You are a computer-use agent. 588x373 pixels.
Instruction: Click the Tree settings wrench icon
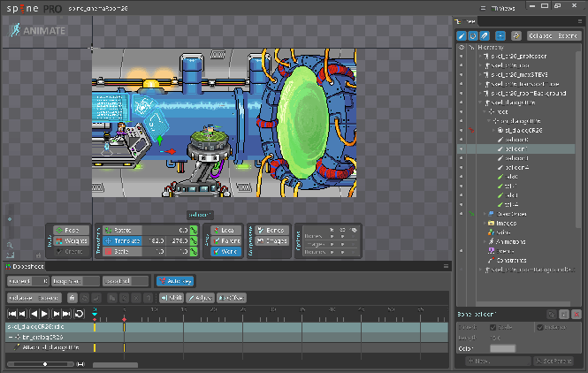coord(516,35)
